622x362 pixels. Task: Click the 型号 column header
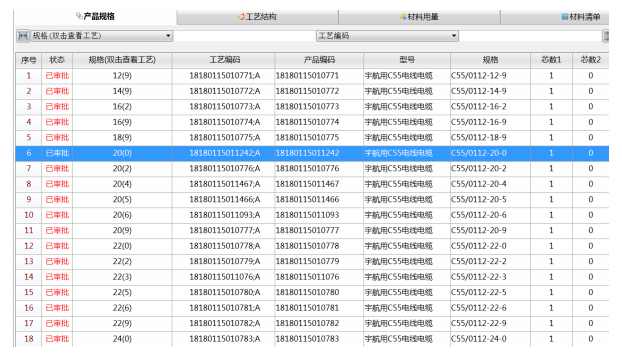(407, 60)
